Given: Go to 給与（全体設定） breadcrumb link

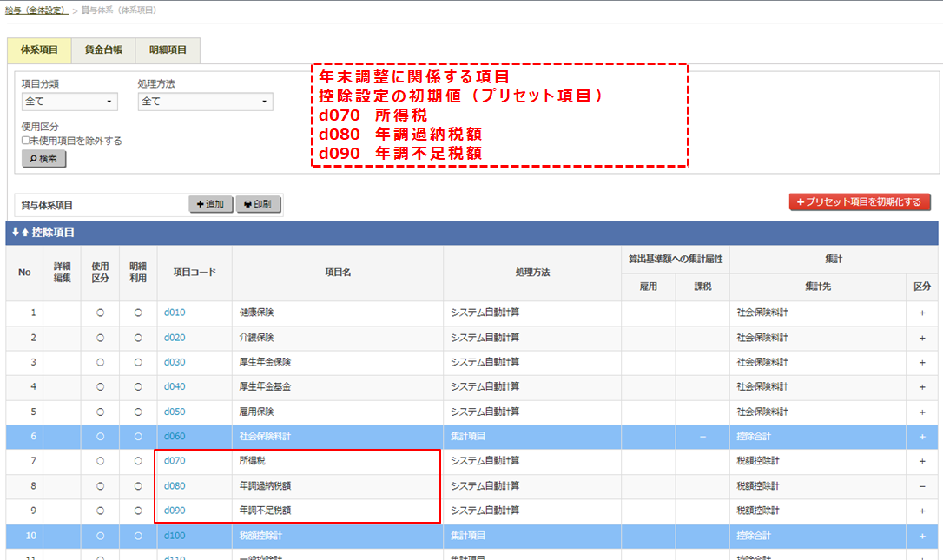Looking at the screenshot, I should tap(36, 10).
